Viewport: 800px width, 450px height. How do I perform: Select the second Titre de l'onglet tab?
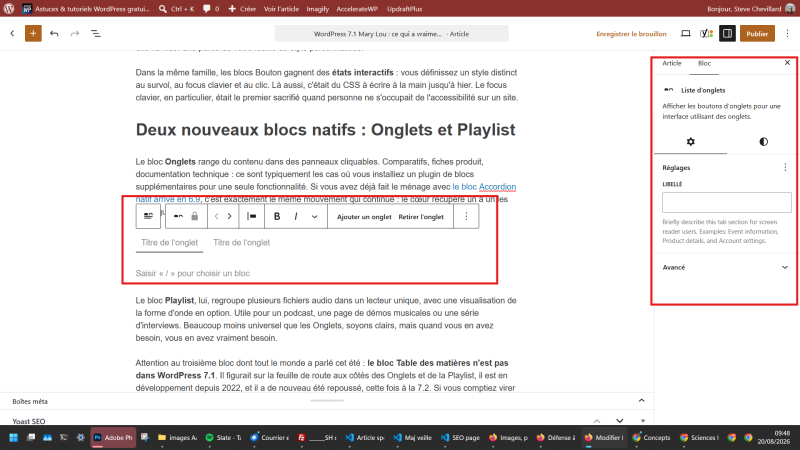pos(241,242)
